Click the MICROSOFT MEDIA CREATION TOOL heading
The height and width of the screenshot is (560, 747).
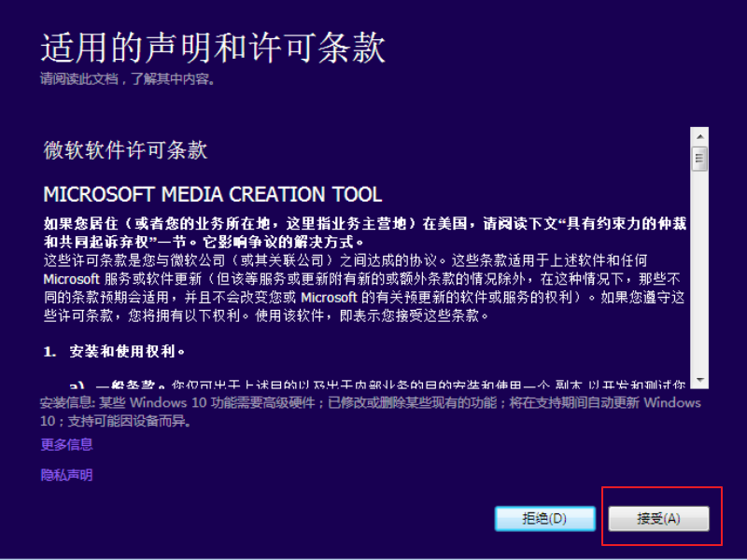point(213,194)
